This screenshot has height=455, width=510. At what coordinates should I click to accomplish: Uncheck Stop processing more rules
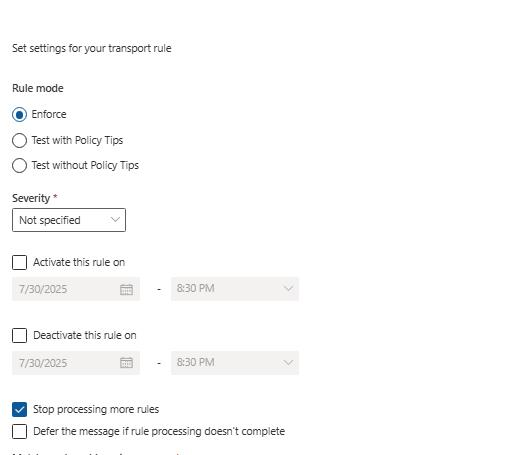pos(19,409)
